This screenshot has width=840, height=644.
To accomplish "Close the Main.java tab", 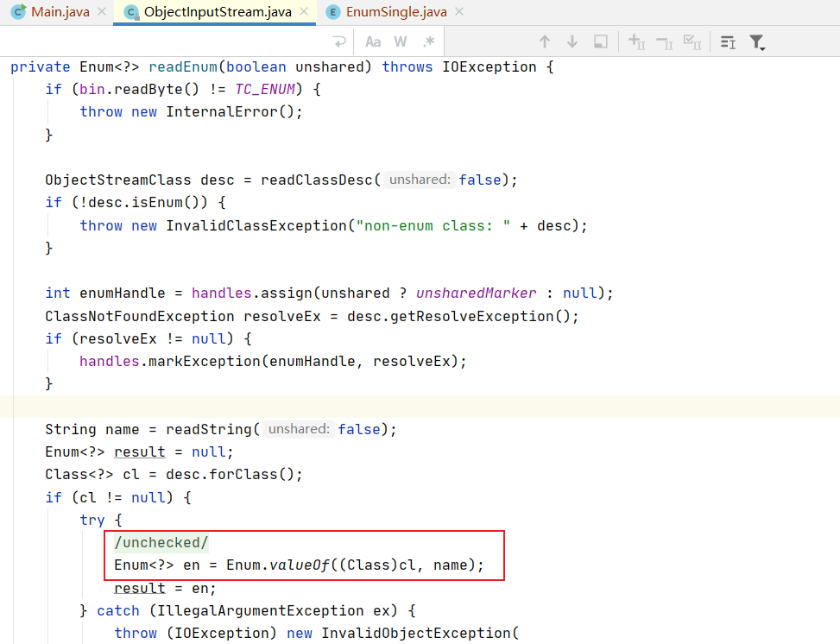I will [x=101, y=12].
